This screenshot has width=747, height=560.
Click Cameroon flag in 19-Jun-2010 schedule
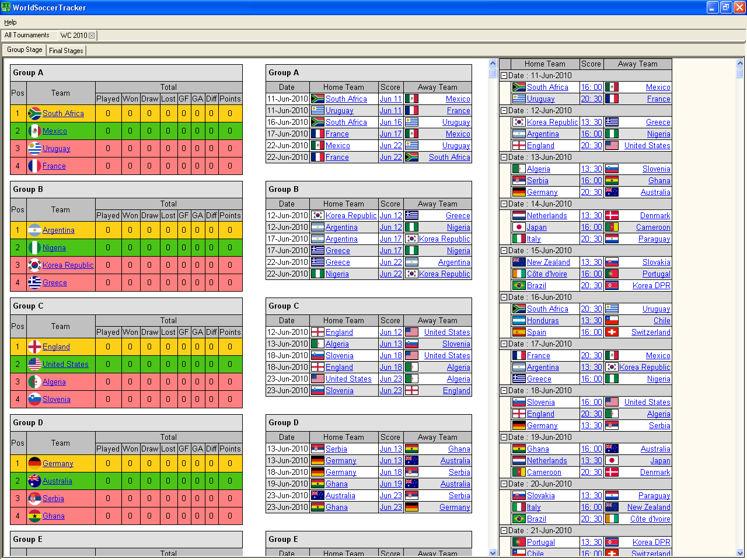pos(519,472)
